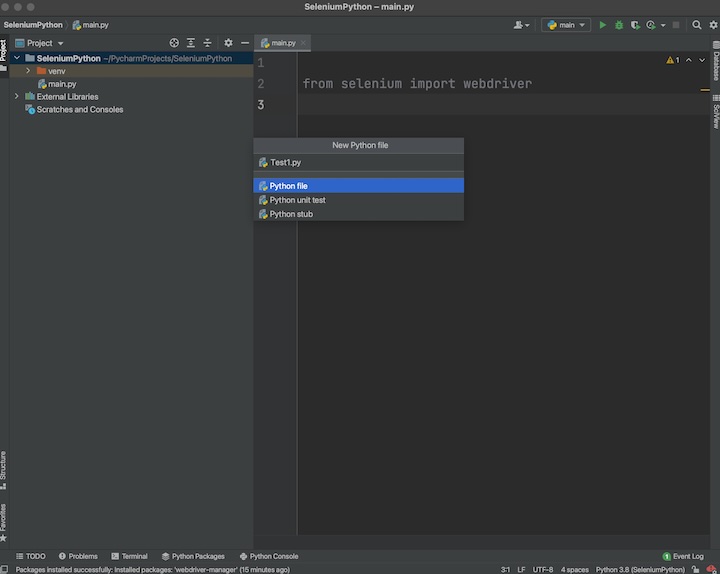Hide the Project tool window with minus icon
This screenshot has width=720, height=574.
(245, 43)
